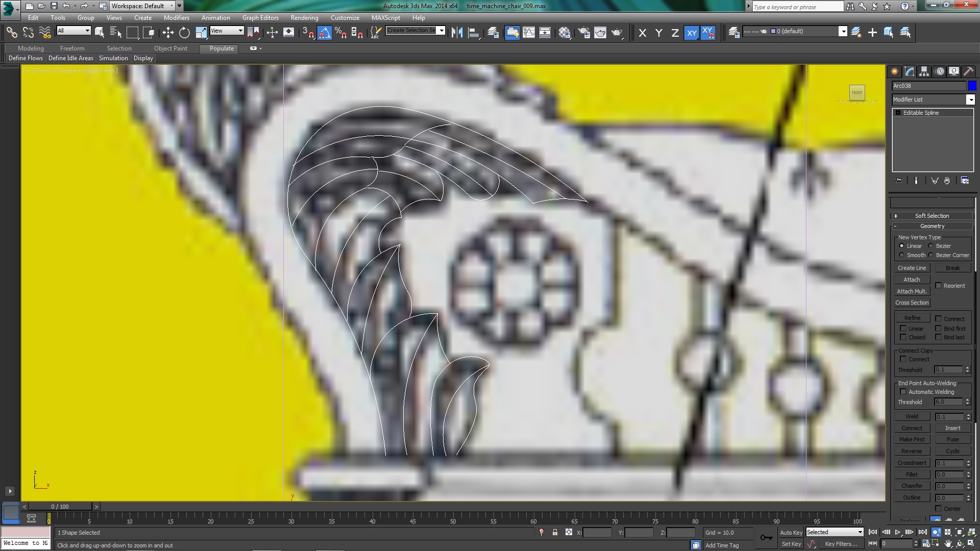This screenshot has width=980, height=551.
Task: Toggle the Angle Snap icon
Action: pos(325,33)
